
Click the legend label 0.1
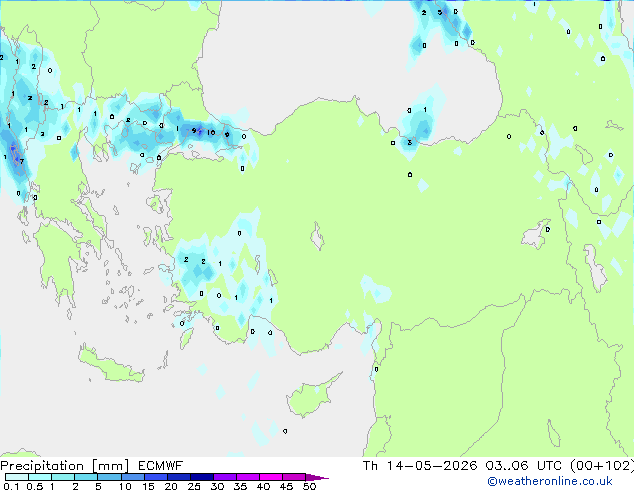tap(11, 486)
